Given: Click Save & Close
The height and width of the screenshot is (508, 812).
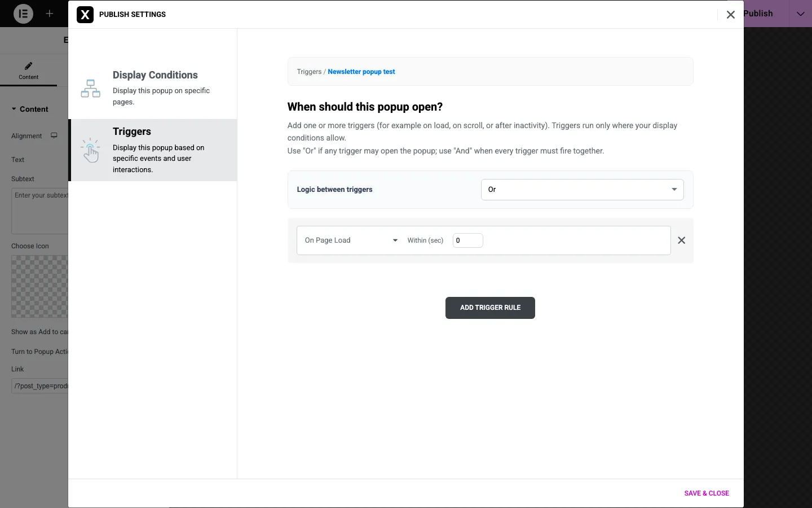Looking at the screenshot, I should coord(707,493).
